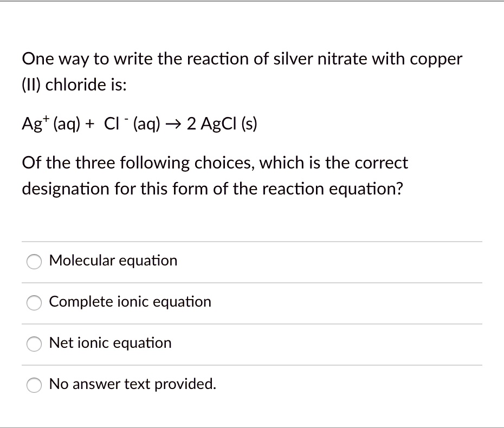Click the Complete ionic equation answer label
The height and width of the screenshot is (428, 504).
pos(130,302)
